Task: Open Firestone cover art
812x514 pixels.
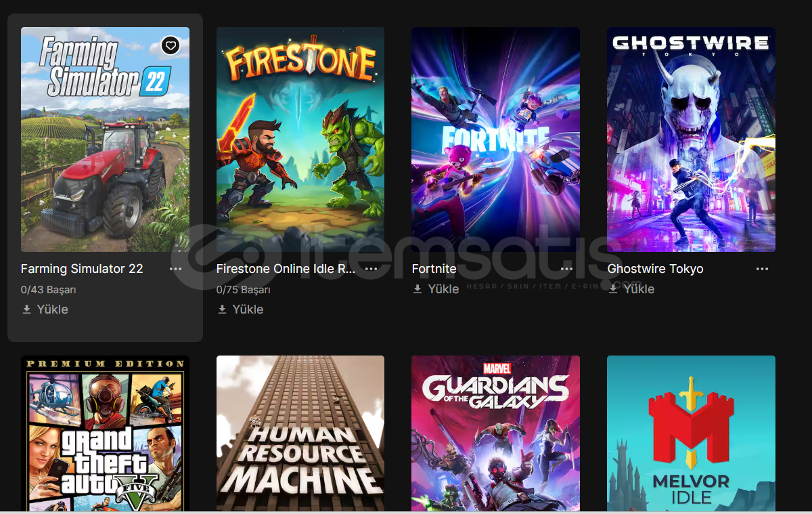Action: click(300, 140)
